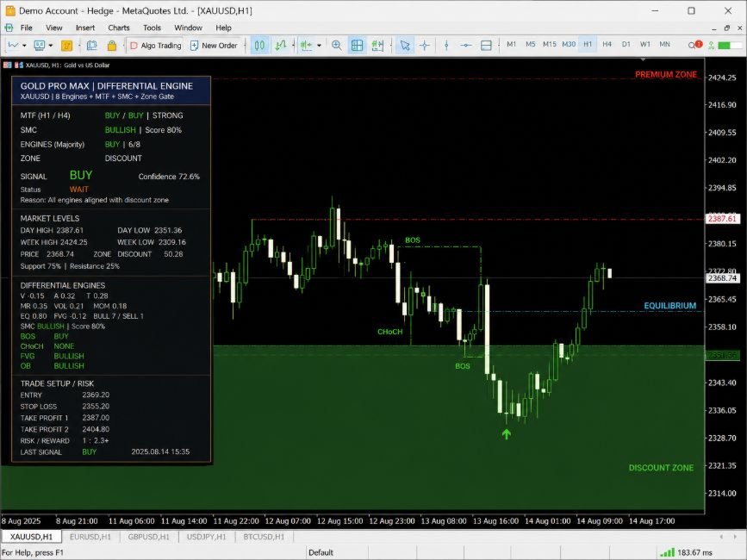Select the H1 timeframe button
747x560 pixels.
coord(588,44)
